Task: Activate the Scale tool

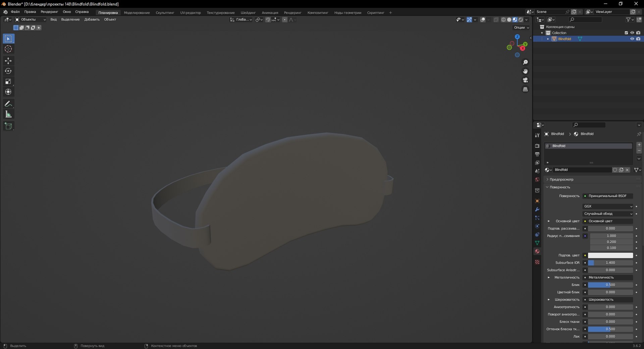Action: [x=8, y=81]
